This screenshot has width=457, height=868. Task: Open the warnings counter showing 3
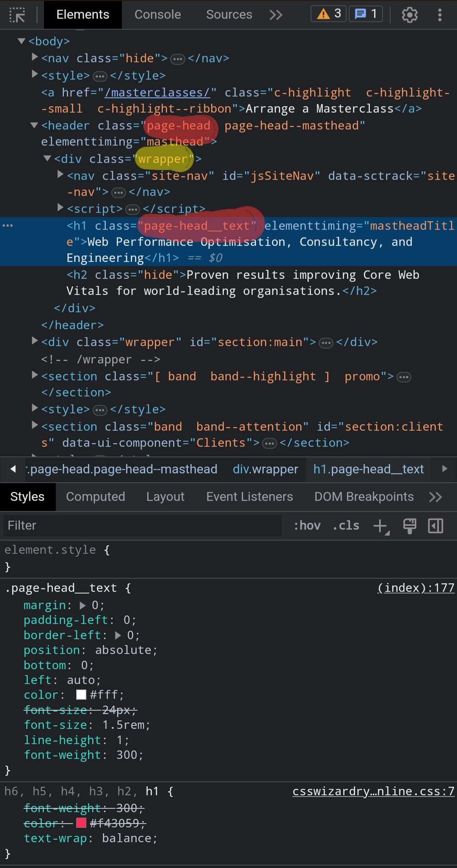[329, 14]
